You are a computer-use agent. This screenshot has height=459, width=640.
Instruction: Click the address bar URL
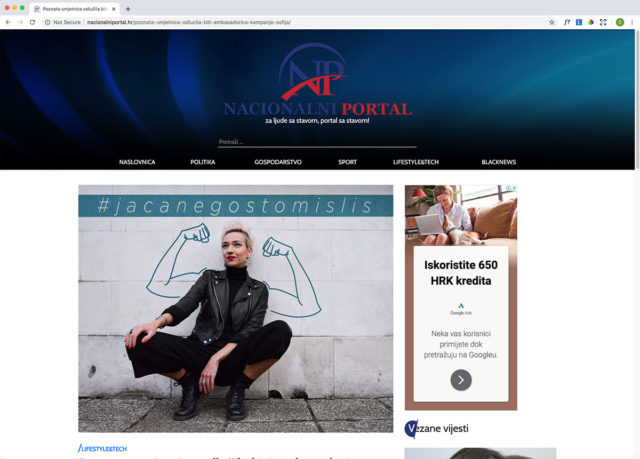pos(189,22)
